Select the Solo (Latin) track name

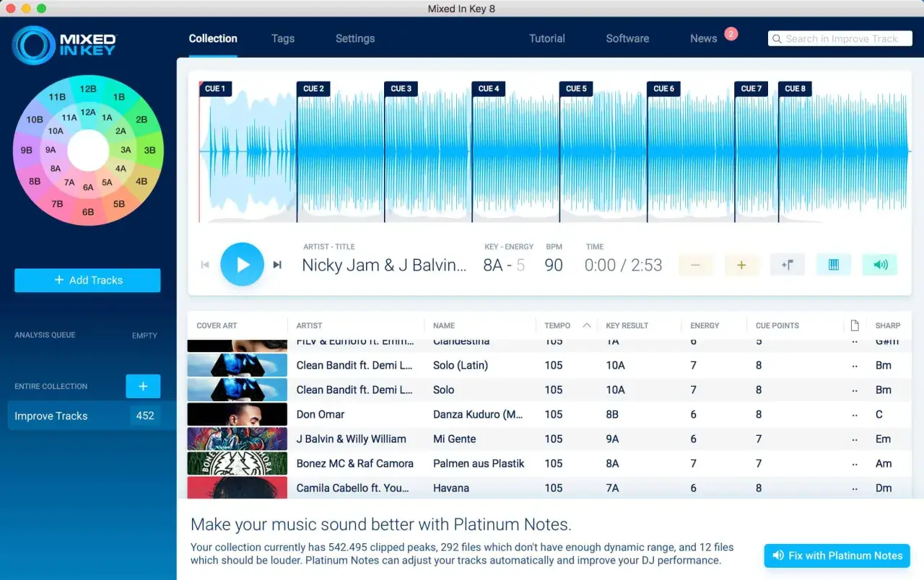click(x=461, y=365)
